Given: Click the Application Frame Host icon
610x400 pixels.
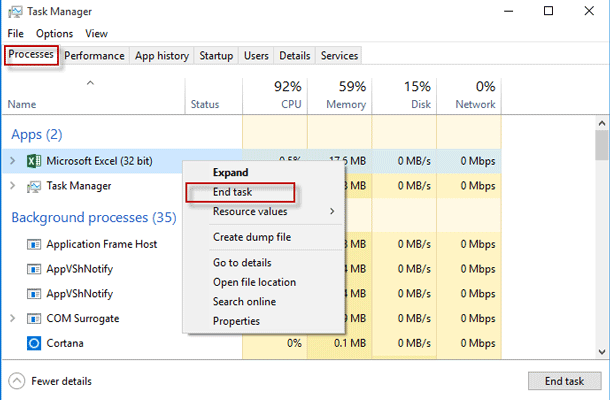Looking at the screenshot, I should coord(33,244).
